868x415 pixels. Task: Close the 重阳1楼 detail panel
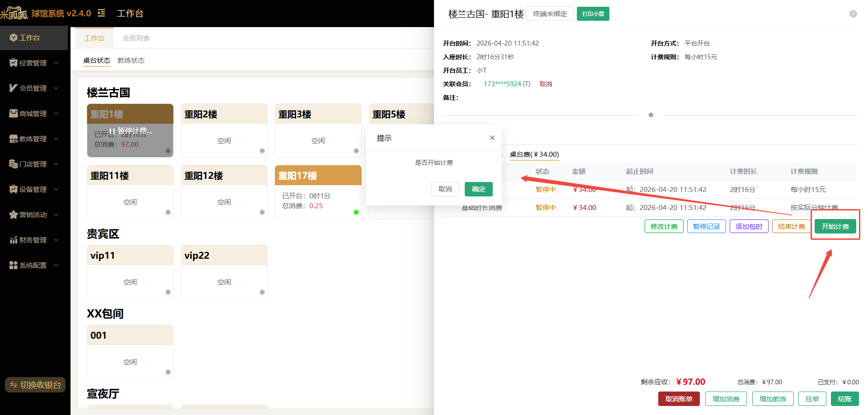pyautogui.click(x=853, y=14)
